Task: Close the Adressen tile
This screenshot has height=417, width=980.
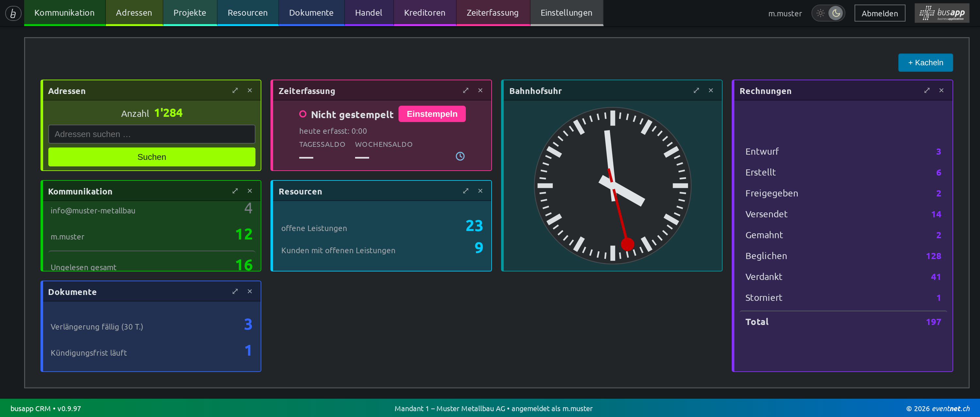Action: (x=250, y=90)
